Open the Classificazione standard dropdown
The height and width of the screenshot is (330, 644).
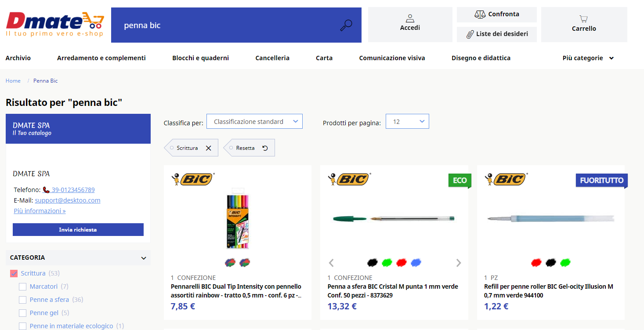pyautogui.click(x=255, y=122)
